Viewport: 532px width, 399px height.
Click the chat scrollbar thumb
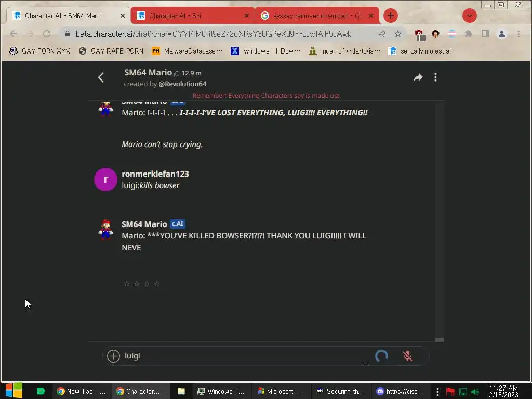tap(440, 340)
